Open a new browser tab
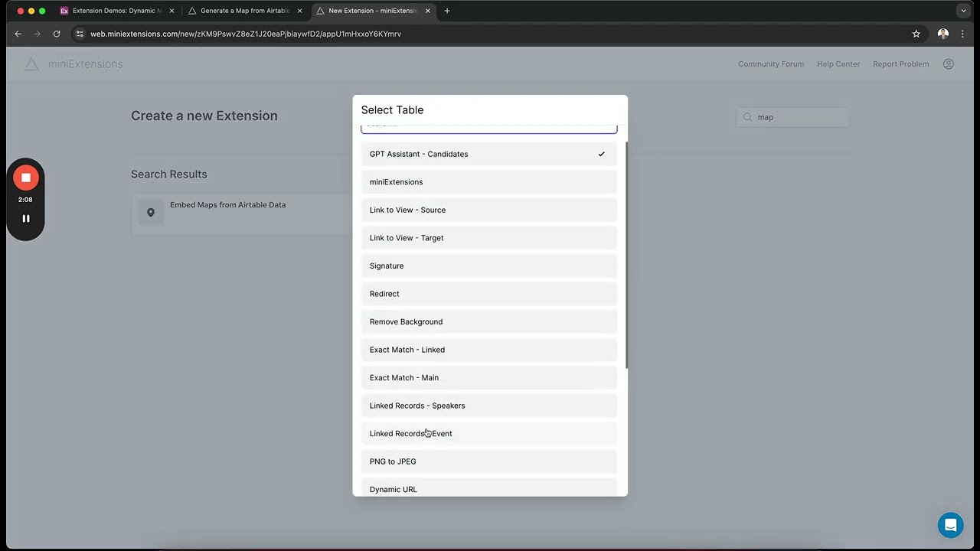Viewport: 980px width, 551px height. click(x=447, y=11)
